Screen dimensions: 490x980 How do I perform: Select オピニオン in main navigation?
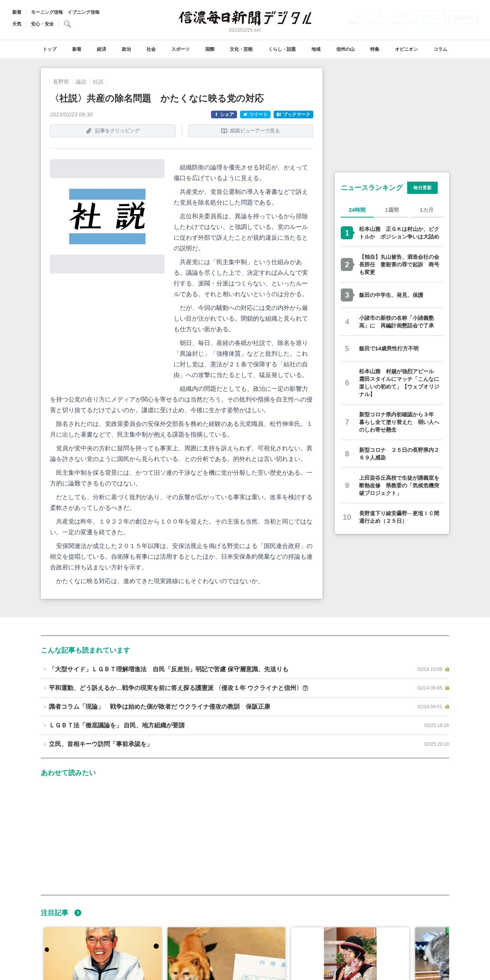pyautogui.click(x=406, y=49)
